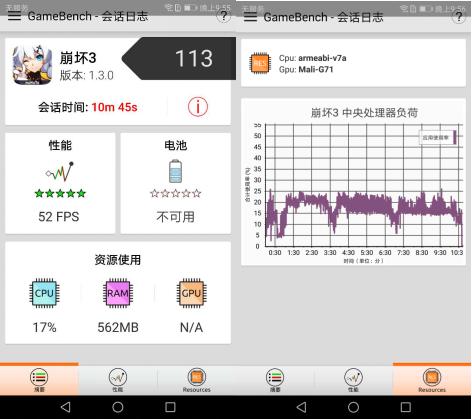Tap the 4:30 label on chart time axis
The width and height of the screenshot is (472, 419).
348,253
